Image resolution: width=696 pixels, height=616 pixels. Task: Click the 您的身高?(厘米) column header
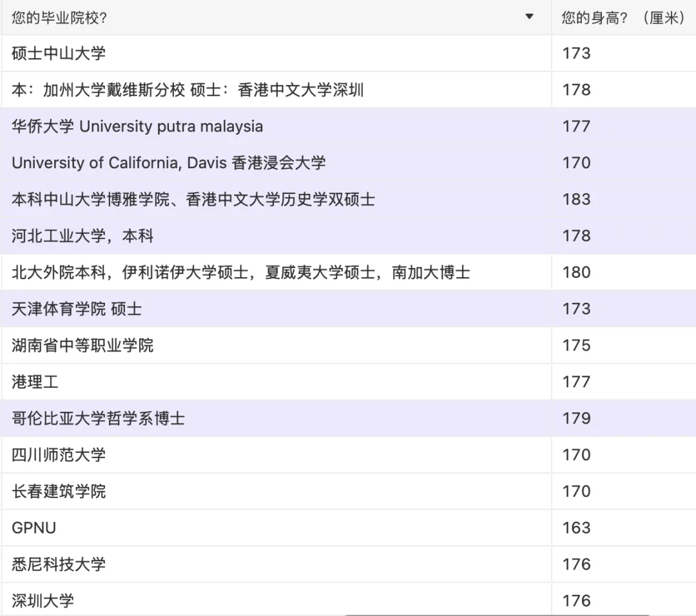(624, 18)
